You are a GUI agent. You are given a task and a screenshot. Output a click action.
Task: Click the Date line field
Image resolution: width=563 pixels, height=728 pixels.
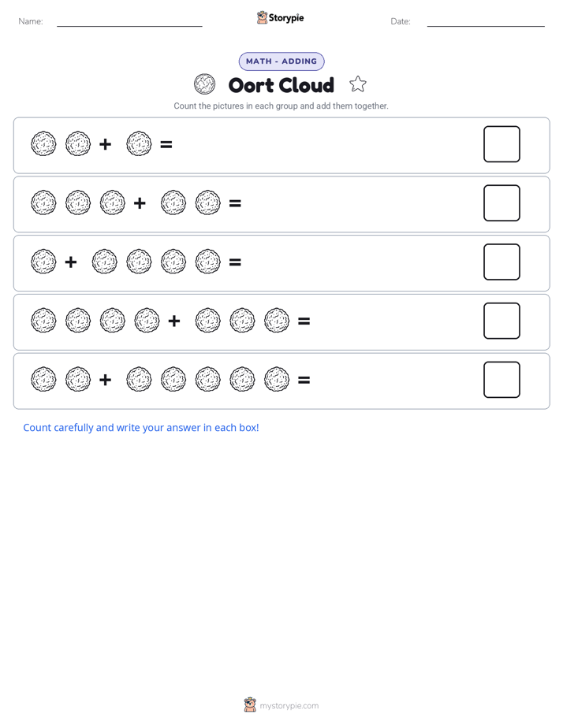click(486, 21)
